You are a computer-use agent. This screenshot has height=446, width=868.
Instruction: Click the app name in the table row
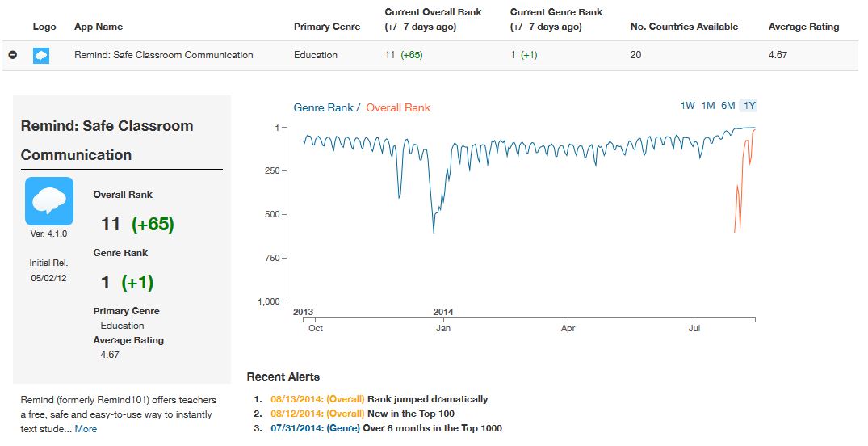pos(164,55)
